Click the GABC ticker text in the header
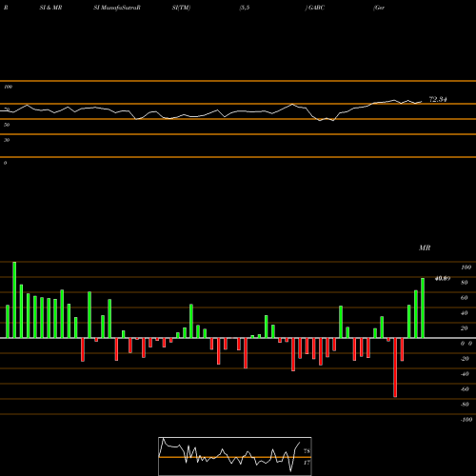 pyautogui.click(x=316, y=8)
